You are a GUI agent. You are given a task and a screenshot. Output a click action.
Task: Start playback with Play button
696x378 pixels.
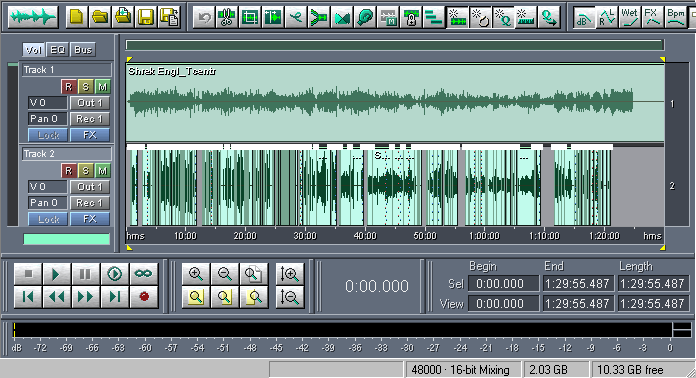pos(56,274)
